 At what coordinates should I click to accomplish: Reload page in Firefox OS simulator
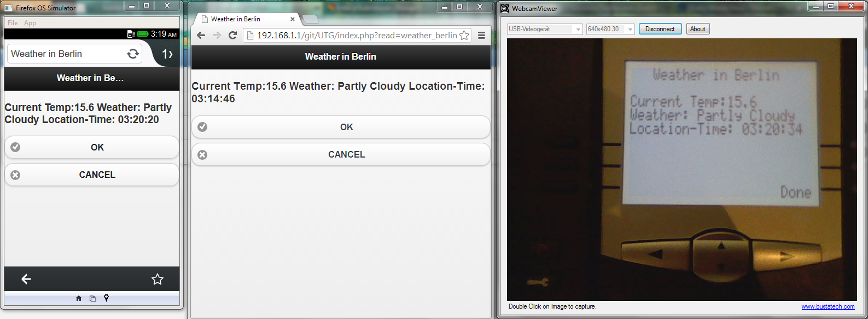pos(133,54)
